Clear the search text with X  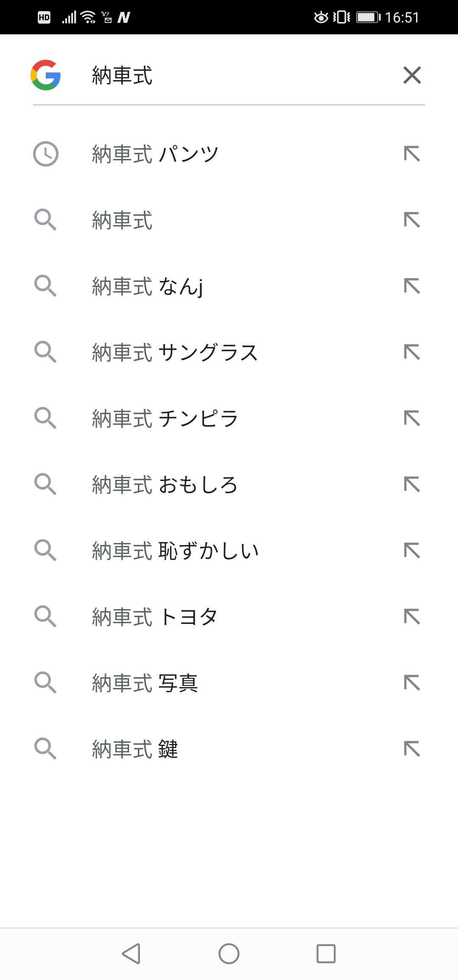[412, 75]
